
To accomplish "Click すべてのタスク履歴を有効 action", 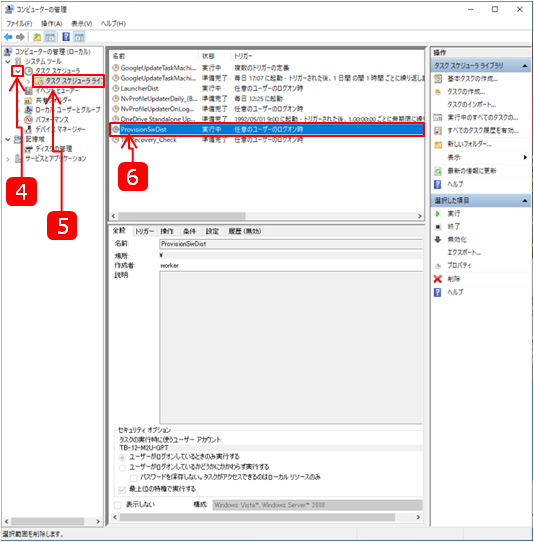I will pos(483,131).
